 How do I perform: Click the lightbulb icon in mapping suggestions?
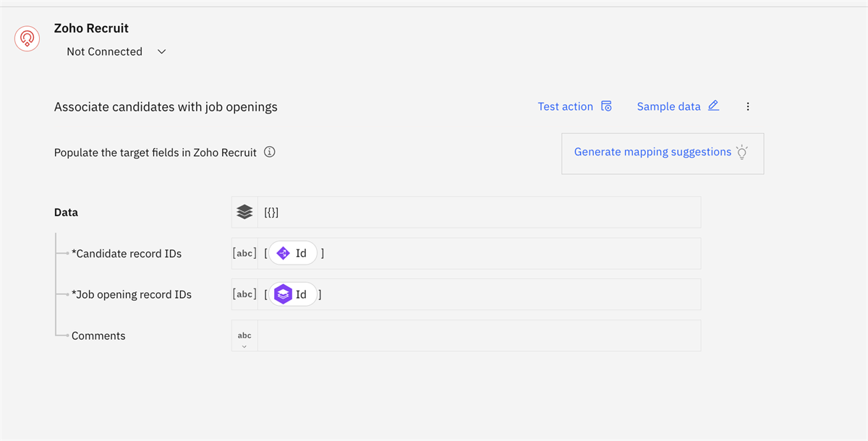(741, 152)
